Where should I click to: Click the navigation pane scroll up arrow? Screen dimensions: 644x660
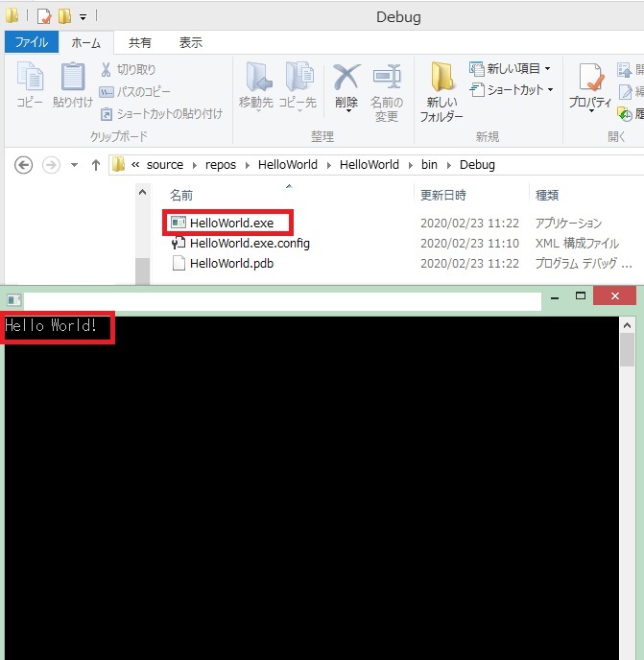click(x=142, y=193)
